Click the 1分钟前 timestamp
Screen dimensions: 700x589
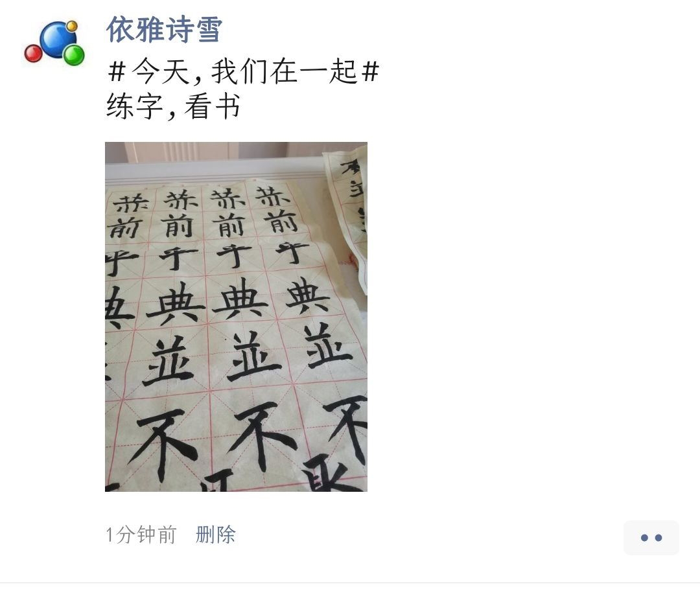pyautogui.click(x=141, y=534)
